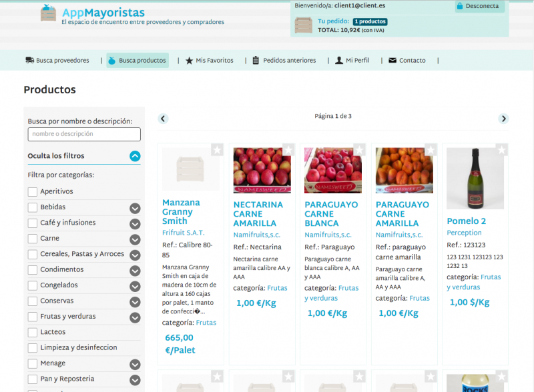This screenshot has height=392, width=534.
Task: Click the order crate icon in header
Action: click(304, 25)
